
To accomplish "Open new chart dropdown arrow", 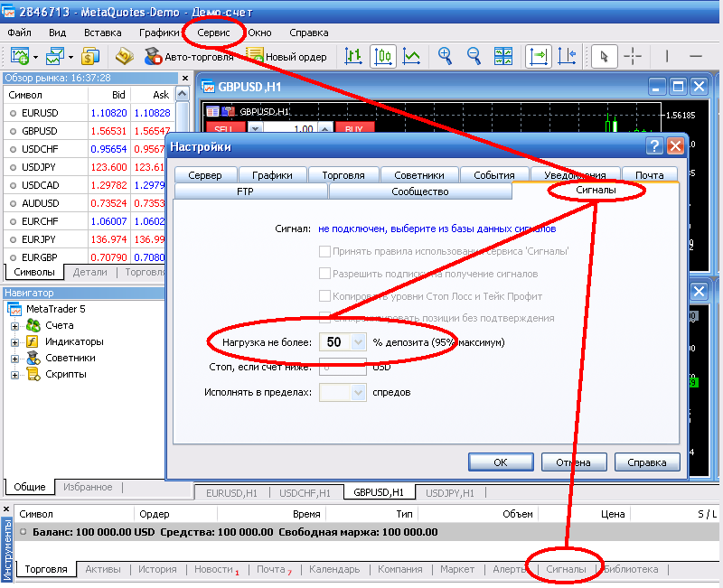I will pyautogui.click(x=35, y=58).
